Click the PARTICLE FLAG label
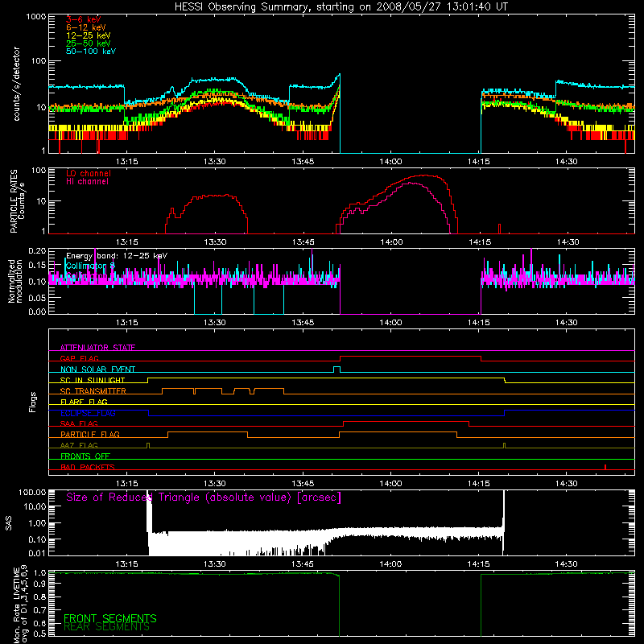 [90, 434]
